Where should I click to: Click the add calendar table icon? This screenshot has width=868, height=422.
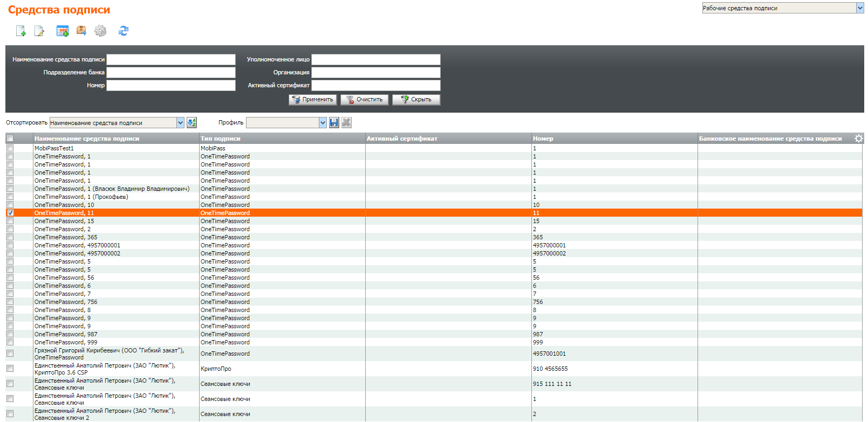(x=63, y=31)
